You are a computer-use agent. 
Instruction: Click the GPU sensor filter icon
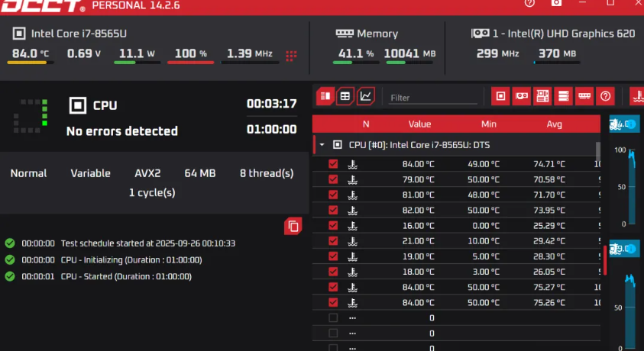click(522, 96)
